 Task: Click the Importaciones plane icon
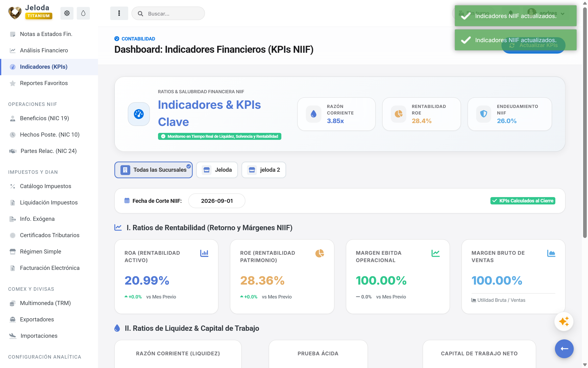(x=13, y=336)
